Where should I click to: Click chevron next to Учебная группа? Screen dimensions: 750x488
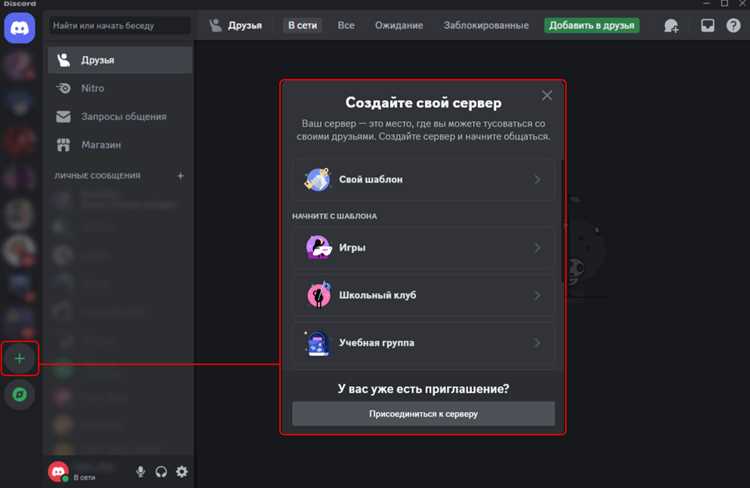tap(537, 343)
